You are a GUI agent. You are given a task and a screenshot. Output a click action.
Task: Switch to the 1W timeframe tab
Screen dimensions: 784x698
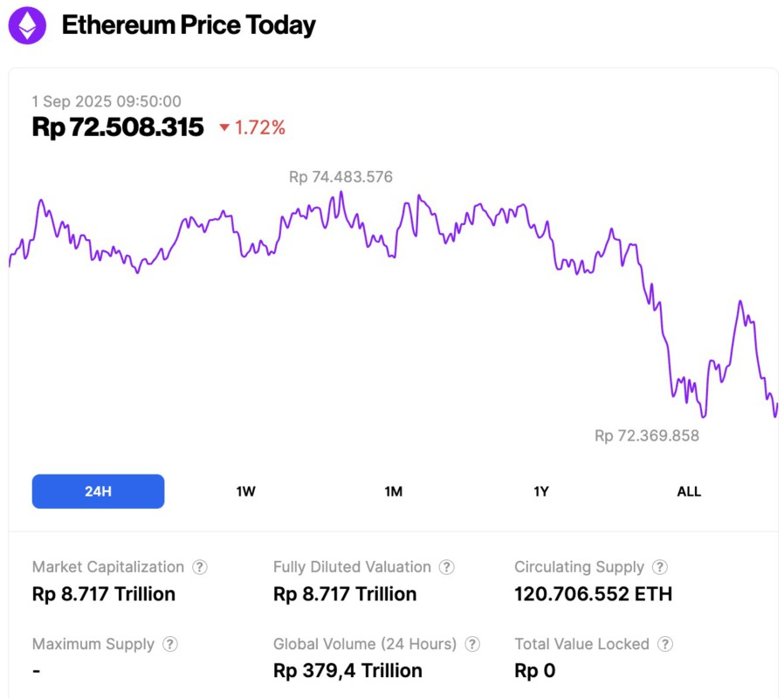pos(245,491)
